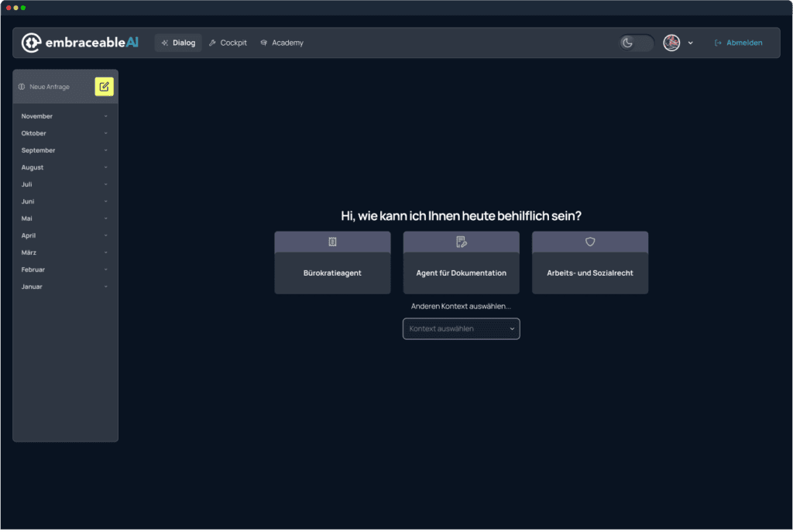793x532 pixels.
Task: Click the yellow new request compose icon
Action: tap(104, 87)
